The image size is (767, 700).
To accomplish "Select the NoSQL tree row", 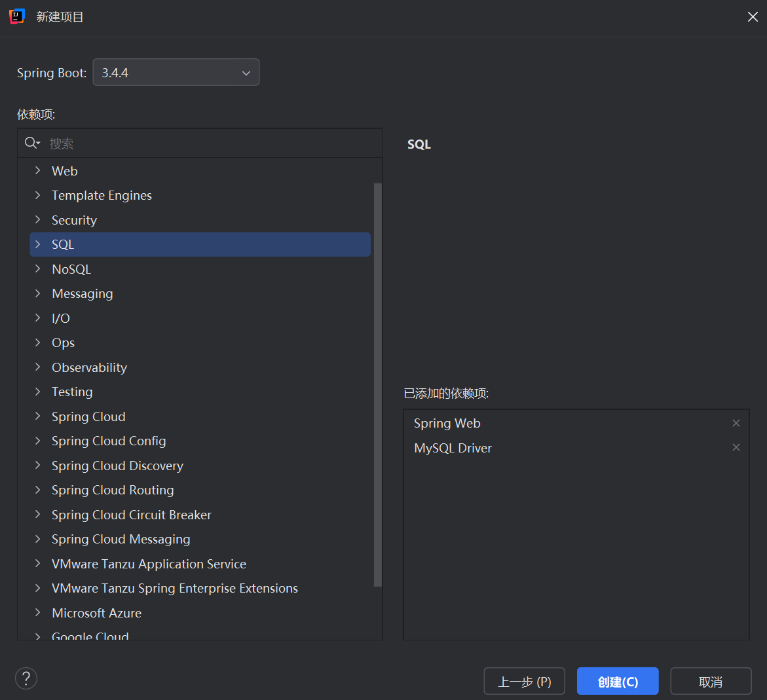I will coord(200,268).
